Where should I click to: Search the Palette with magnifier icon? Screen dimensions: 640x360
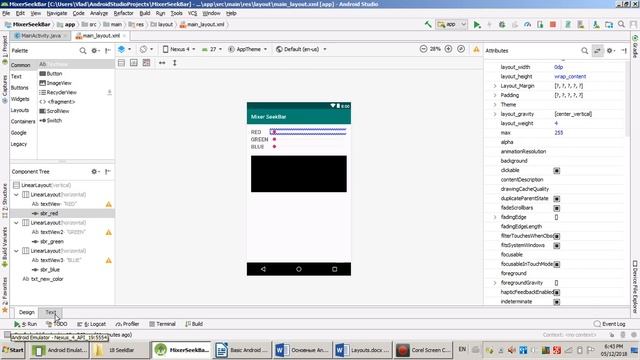pos(83,51)
